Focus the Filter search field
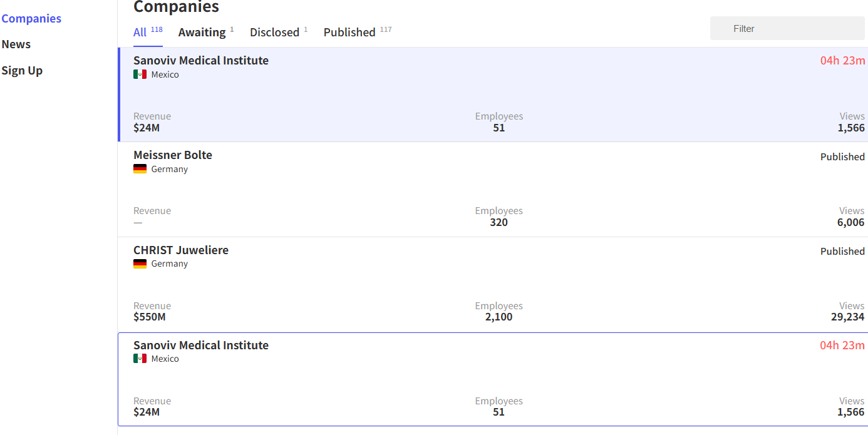The width and height of the screenshot is (868, 435). [787, 28]
